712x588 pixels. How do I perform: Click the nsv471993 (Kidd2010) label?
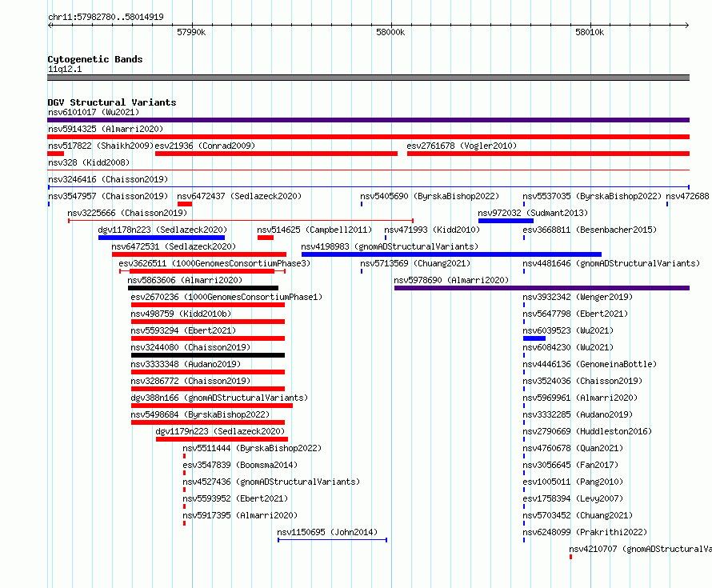[x=432, y=230]
